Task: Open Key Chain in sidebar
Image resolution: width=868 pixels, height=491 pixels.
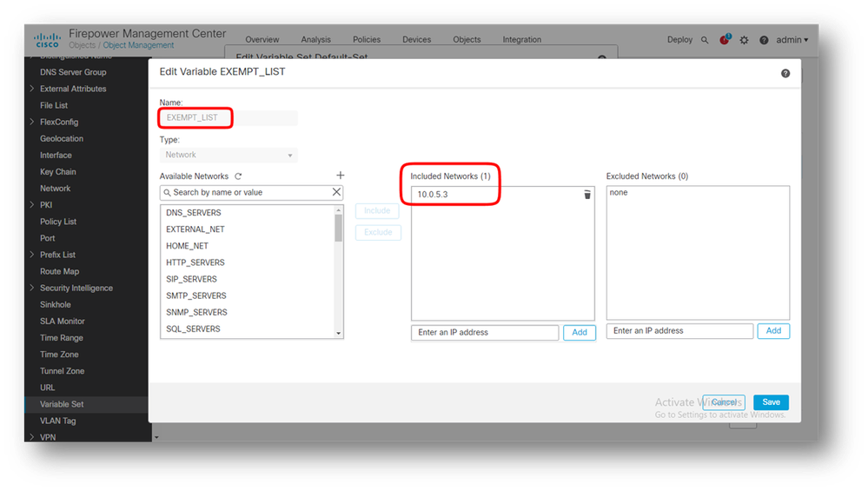Action: tap(57, 171)
